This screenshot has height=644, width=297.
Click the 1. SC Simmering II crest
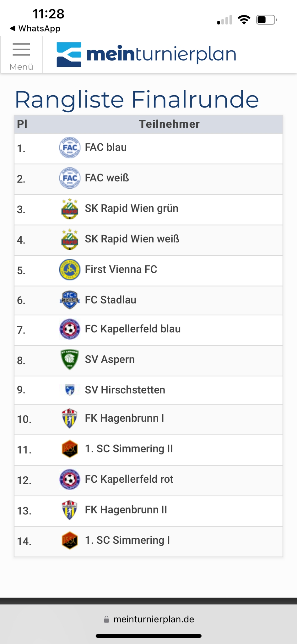pos(70,449)
